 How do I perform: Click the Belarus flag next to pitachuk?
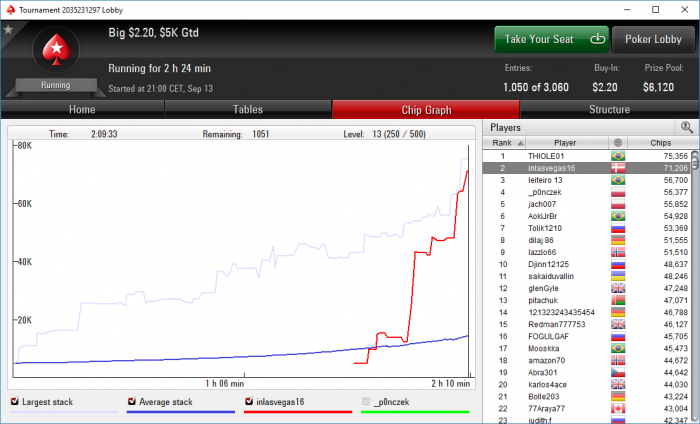pos(618,300)
